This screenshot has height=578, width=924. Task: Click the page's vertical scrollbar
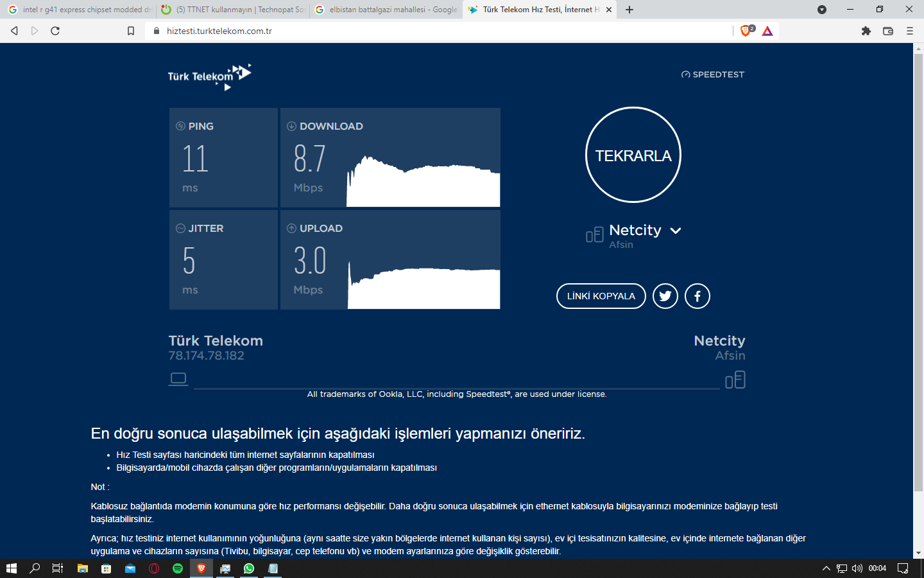click(x=919, y=272)
